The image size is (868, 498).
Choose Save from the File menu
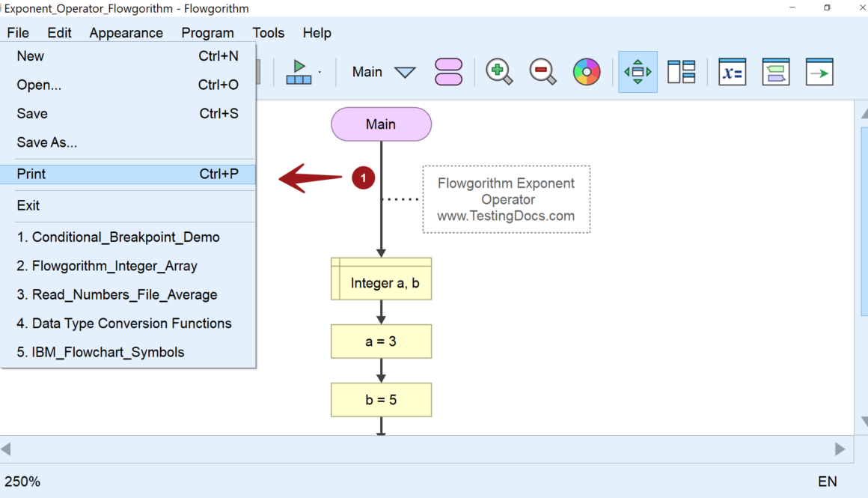tap(128, 114)
